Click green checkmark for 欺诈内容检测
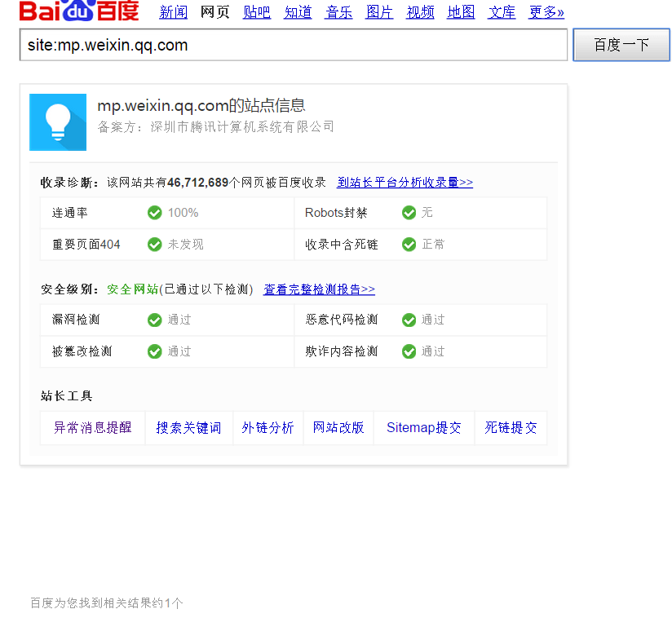 [x=409, y=351]
